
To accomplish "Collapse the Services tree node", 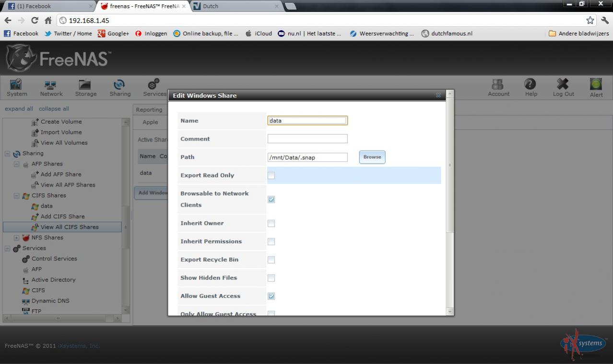I will [8, 248].
